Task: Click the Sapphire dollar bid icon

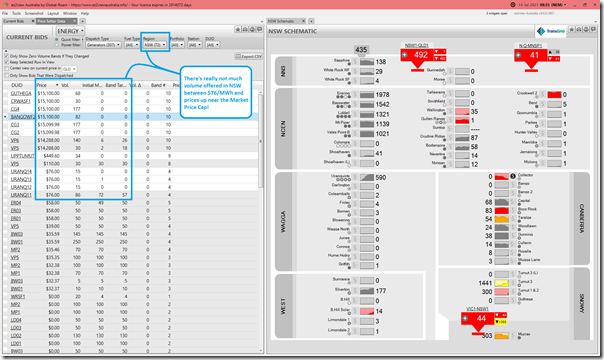Action: click(355, 62)
